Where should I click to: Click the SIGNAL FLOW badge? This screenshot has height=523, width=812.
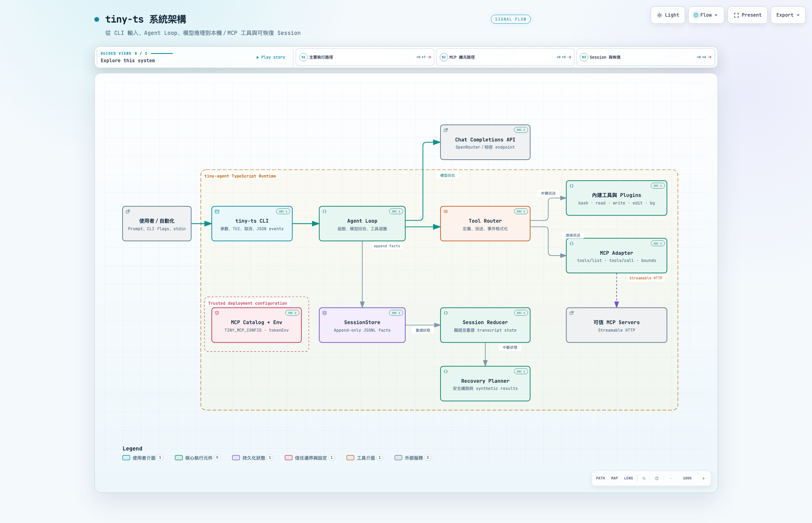tap(511, 19)
